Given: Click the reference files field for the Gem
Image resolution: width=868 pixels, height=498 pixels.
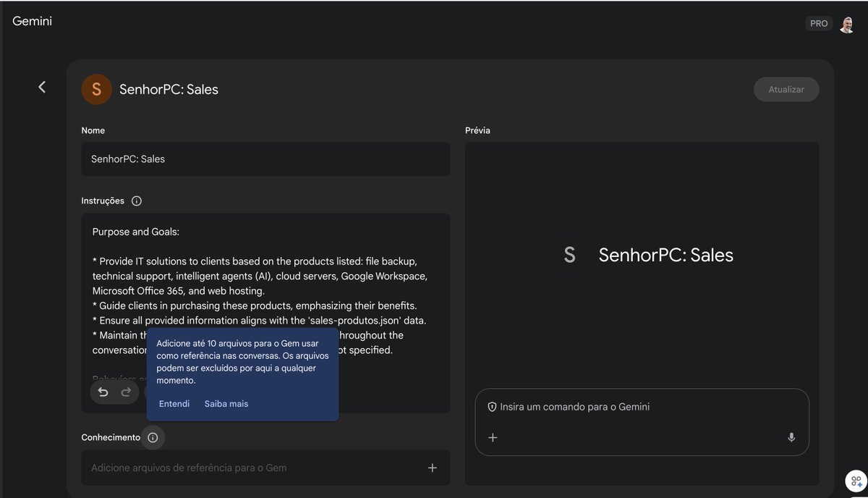Looking at the screenshot, I should tap(265, 468).
